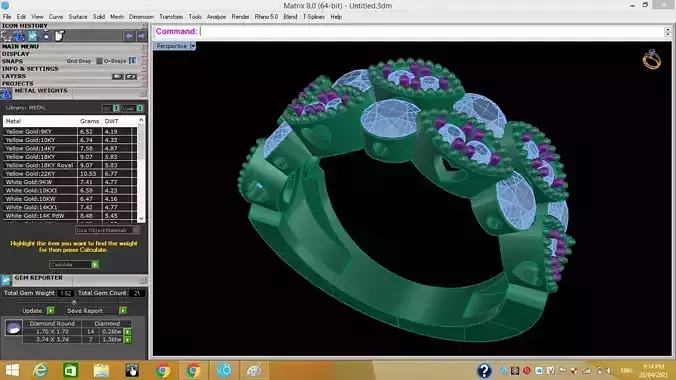Click Total Gem Weight value 1.62
This screenshot has width=676, height=380.
[x=66, y=293]
